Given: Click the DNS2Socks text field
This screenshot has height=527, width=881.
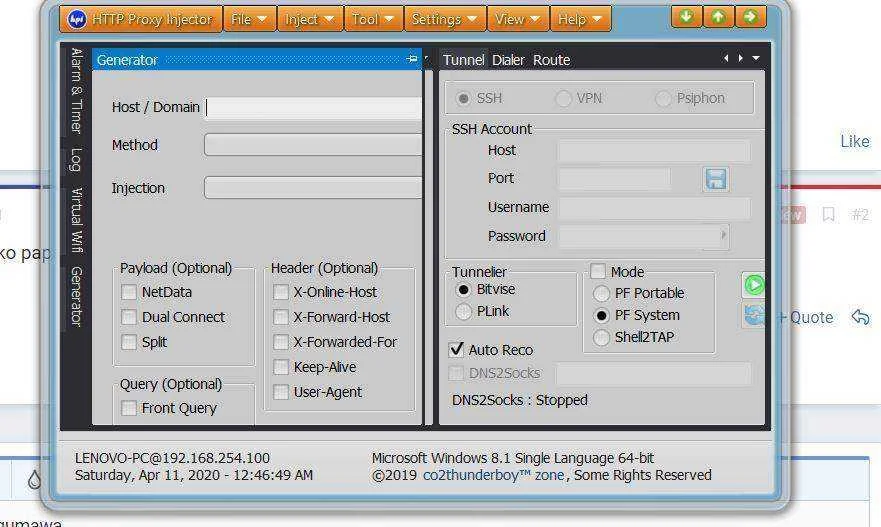Looking at the screenshot, I should pyautogui.click(x=653, y=373).
